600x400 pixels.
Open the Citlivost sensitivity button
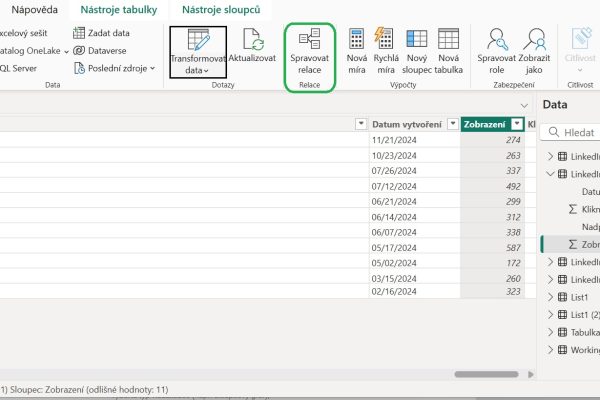(580, 50)
